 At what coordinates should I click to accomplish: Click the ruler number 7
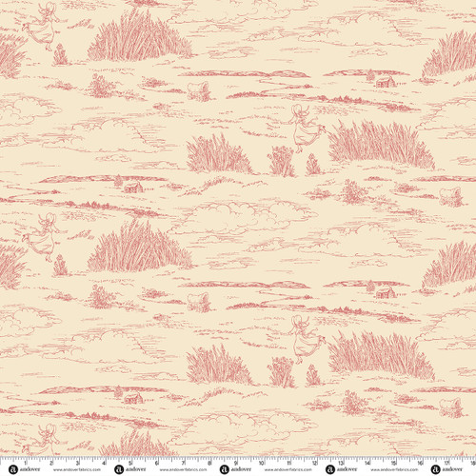click(x=183, y=464)
